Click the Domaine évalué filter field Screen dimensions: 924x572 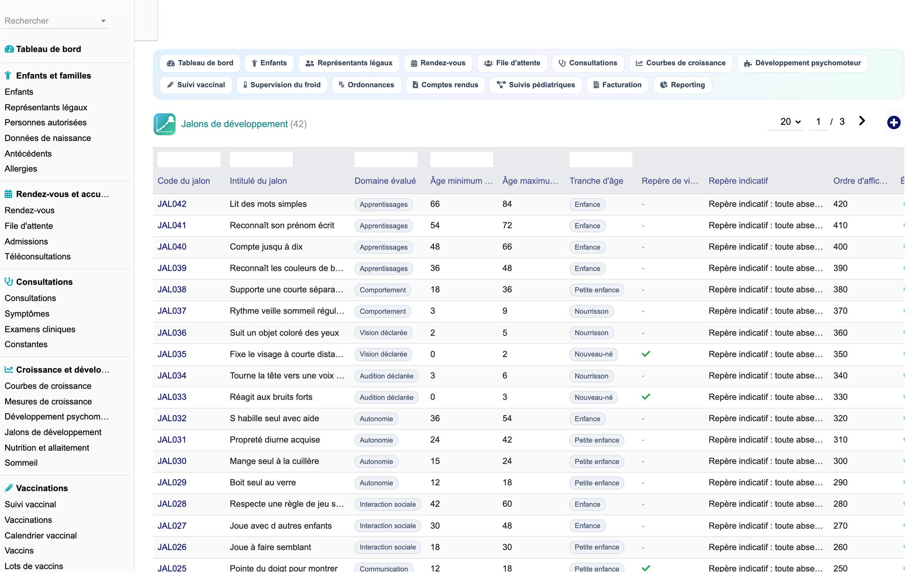pyautogui.click(x=386, y=160)
